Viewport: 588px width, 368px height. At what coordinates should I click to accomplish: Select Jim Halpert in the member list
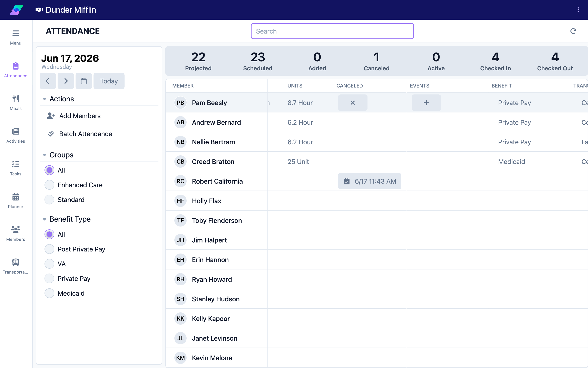coord(209,240)
